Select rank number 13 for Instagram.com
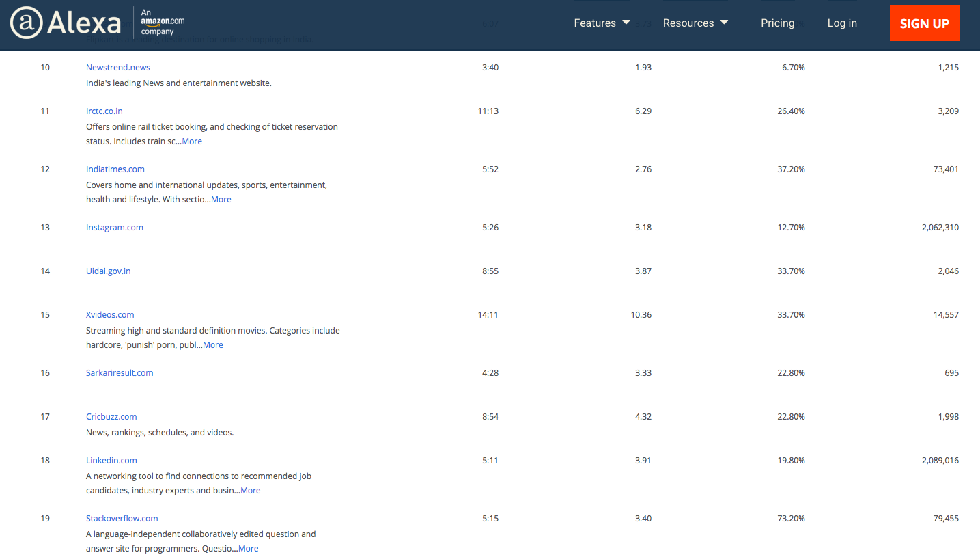 click(x=45, y=227)
